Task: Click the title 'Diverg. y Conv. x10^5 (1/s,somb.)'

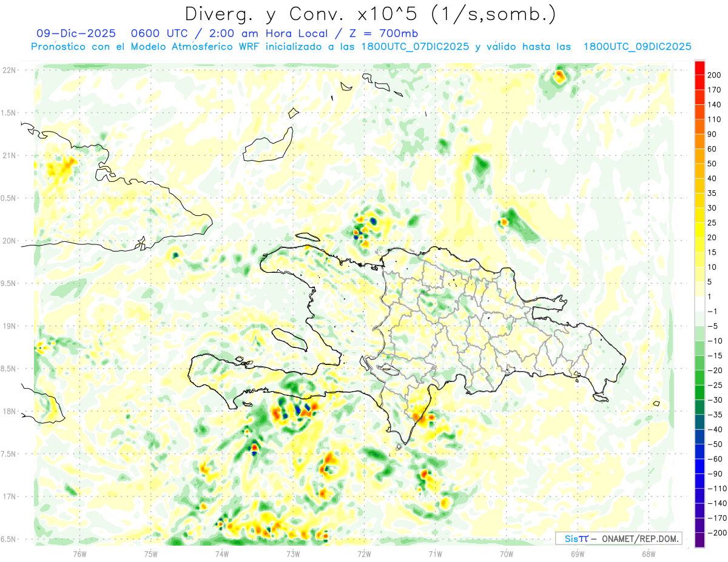Action: pyautogui.click(x=370, y=13)
